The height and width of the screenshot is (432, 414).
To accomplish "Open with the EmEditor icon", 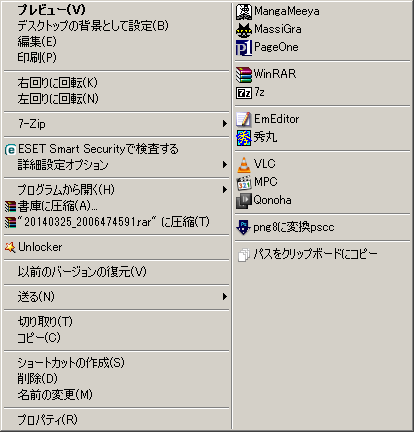I will (x=244, y=119).
